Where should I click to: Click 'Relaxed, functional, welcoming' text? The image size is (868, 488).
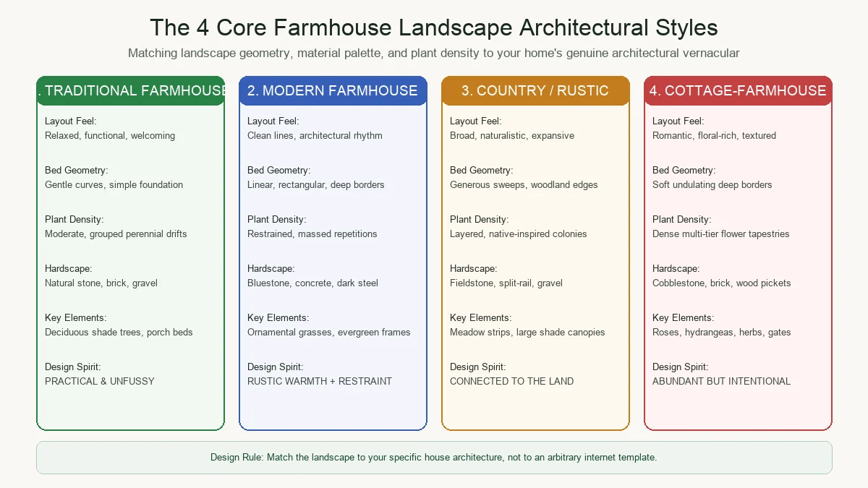coord(110,135)
